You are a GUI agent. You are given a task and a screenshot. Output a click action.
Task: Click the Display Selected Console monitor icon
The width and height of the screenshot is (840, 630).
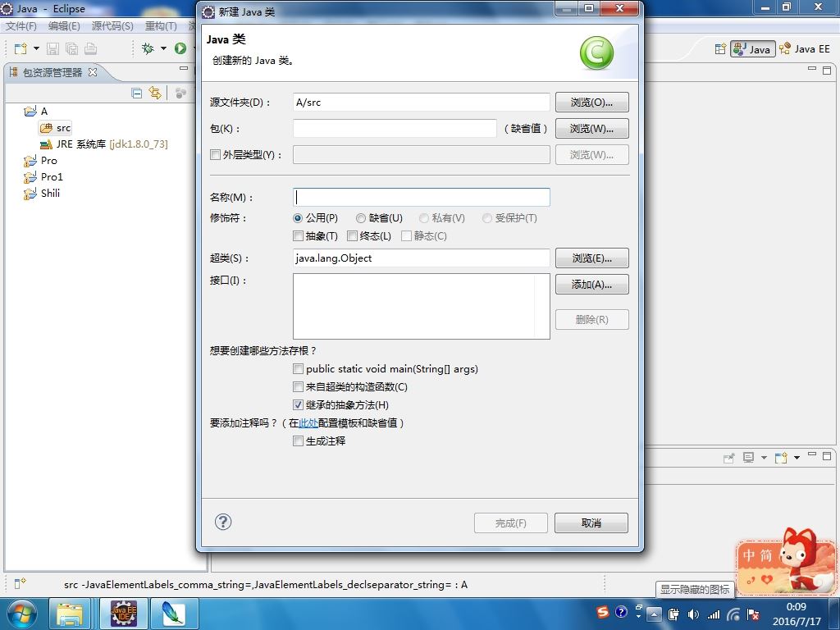tap(748, 458)
